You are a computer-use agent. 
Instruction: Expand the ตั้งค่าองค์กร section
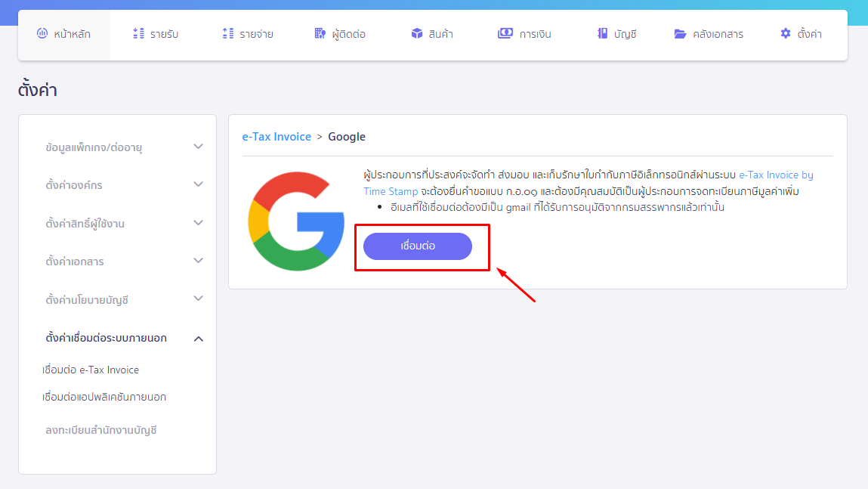pyautogui.click(x=117, y=184)
